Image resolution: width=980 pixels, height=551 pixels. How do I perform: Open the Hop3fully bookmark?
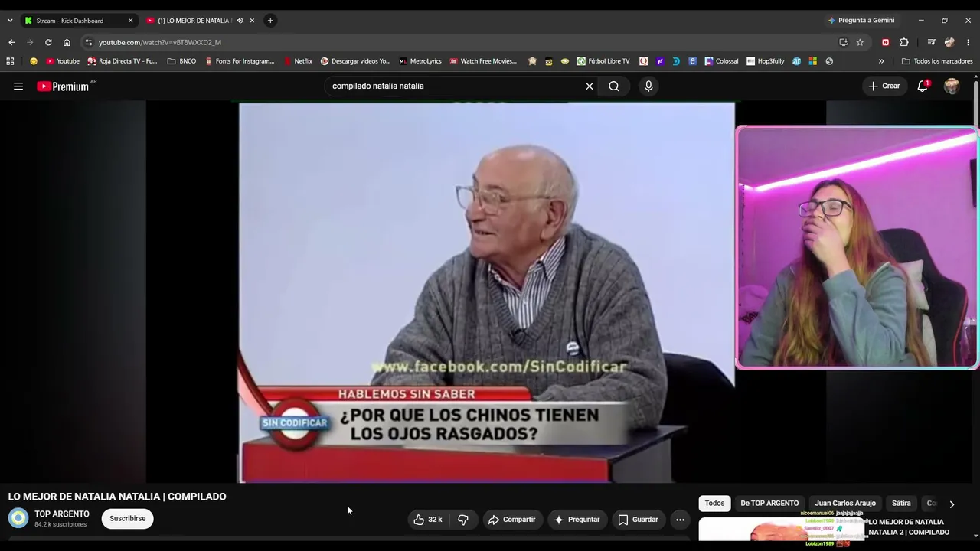(766, 61)
